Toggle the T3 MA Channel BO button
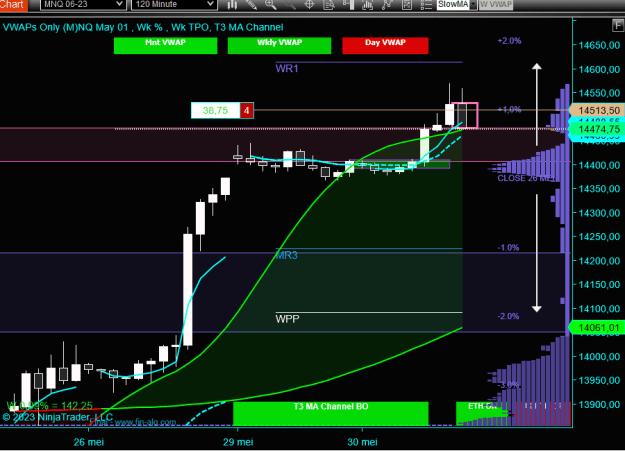 [x=330, y=414]
